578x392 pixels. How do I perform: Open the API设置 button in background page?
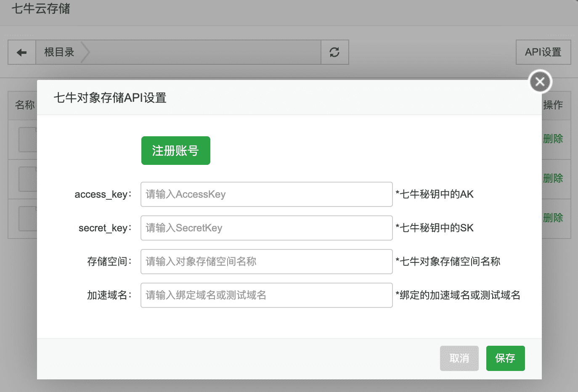[x=543, y=52]
